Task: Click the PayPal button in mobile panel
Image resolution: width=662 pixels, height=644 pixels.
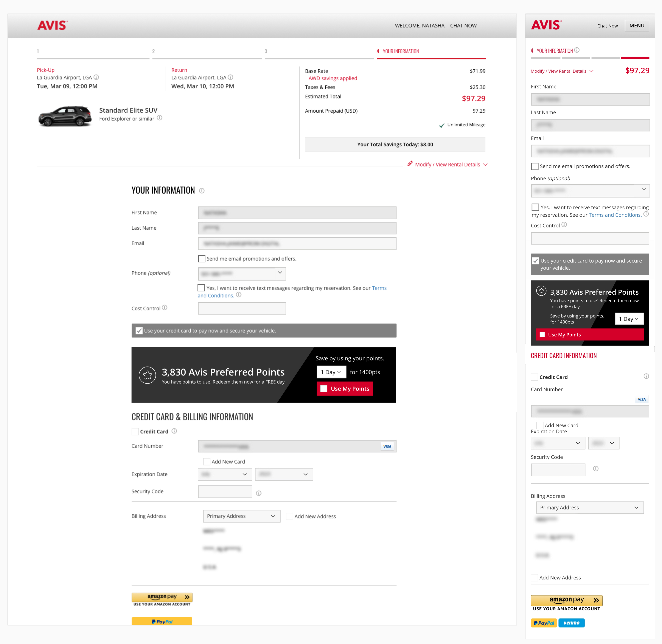Action: [544, 623]
